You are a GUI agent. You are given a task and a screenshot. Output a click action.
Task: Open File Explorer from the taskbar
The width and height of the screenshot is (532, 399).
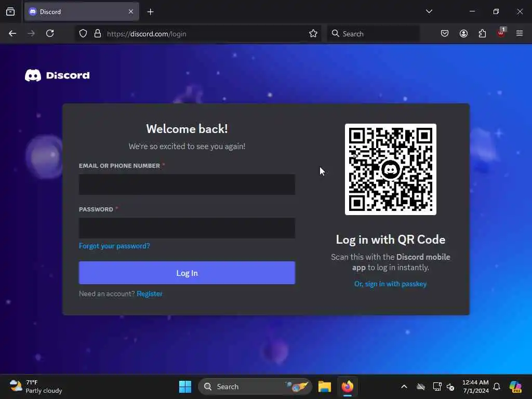[325, 387]
